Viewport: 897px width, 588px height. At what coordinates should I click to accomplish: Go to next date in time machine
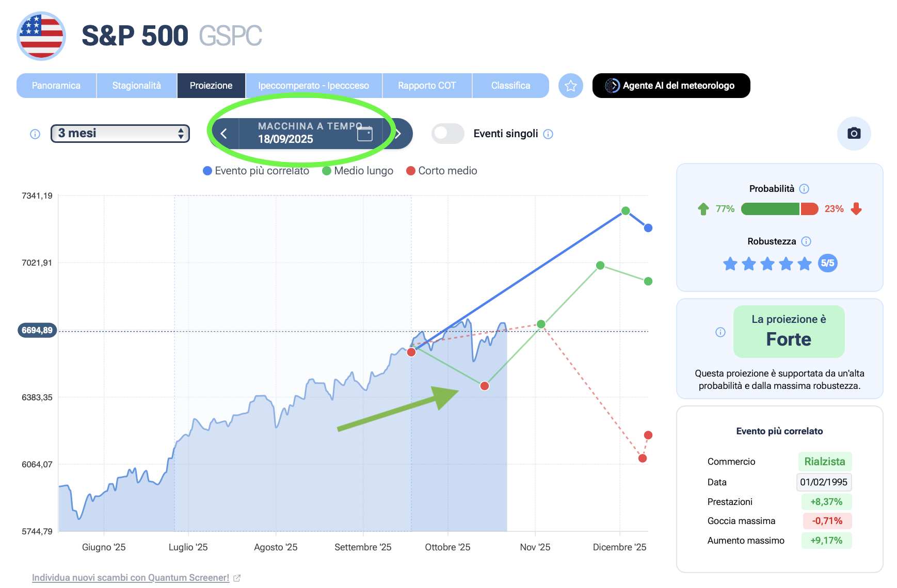coord(398,134)
